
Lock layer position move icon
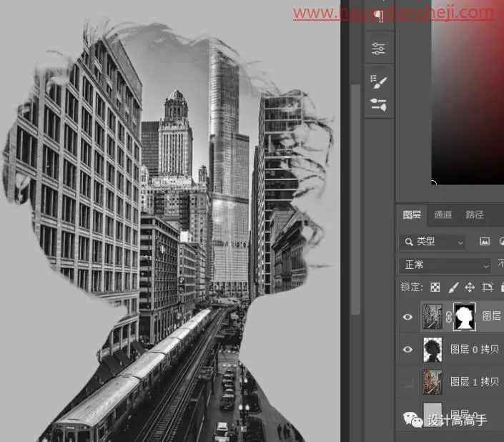[x=470, y=287]
